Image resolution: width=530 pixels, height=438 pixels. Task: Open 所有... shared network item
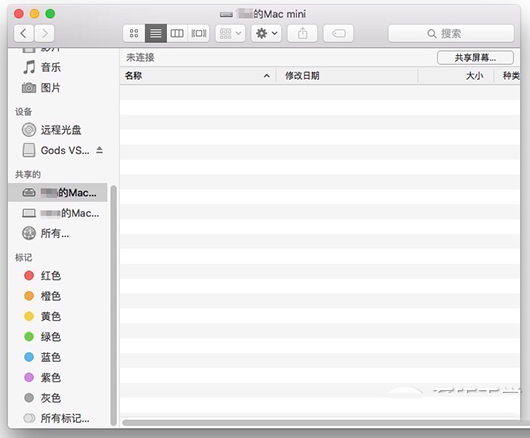click(46, 233)
